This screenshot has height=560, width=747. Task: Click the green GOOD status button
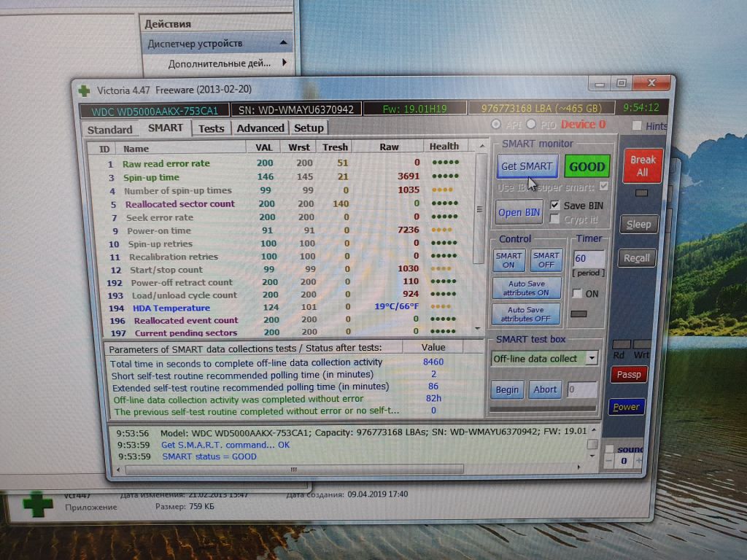pyautogui.click(x=587, y=167)
